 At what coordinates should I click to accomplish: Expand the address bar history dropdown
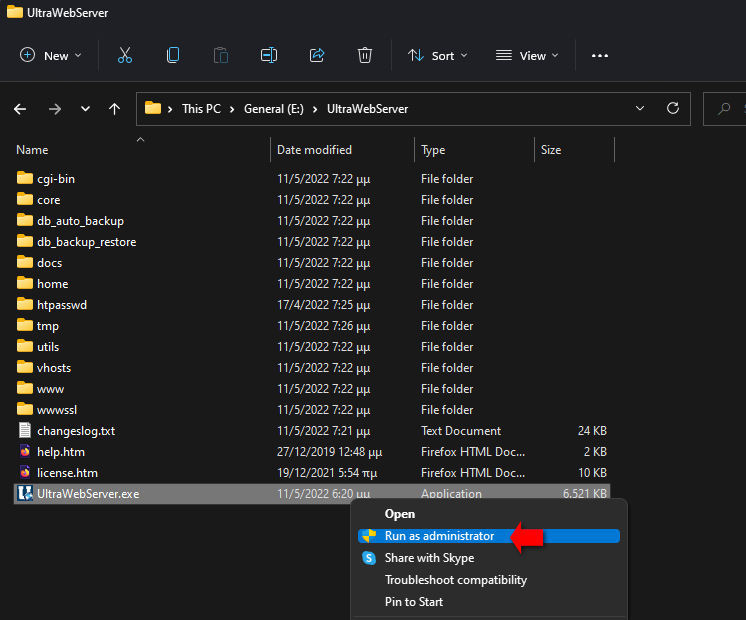coord(640,108)
